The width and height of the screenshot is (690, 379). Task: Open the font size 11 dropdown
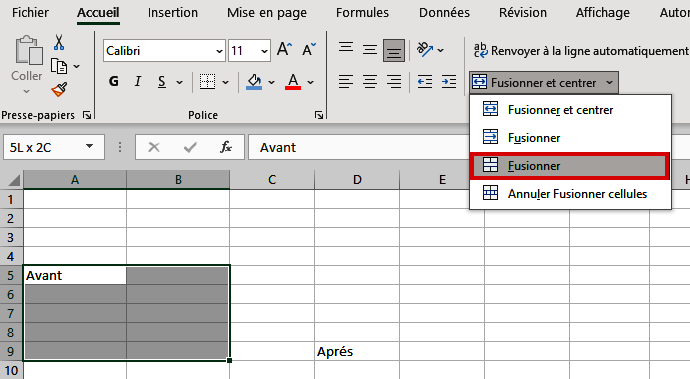pos(264,51)
